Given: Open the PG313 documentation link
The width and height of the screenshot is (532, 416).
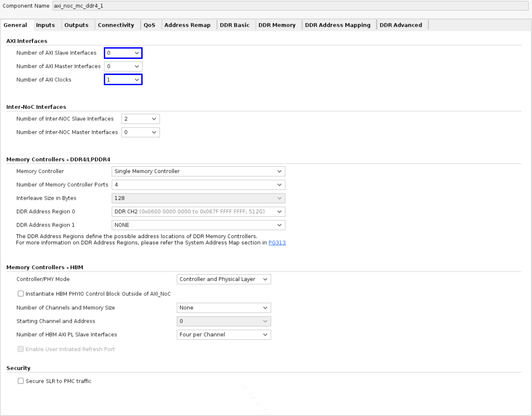Looking at the screenshot, I should coord(277,243).
